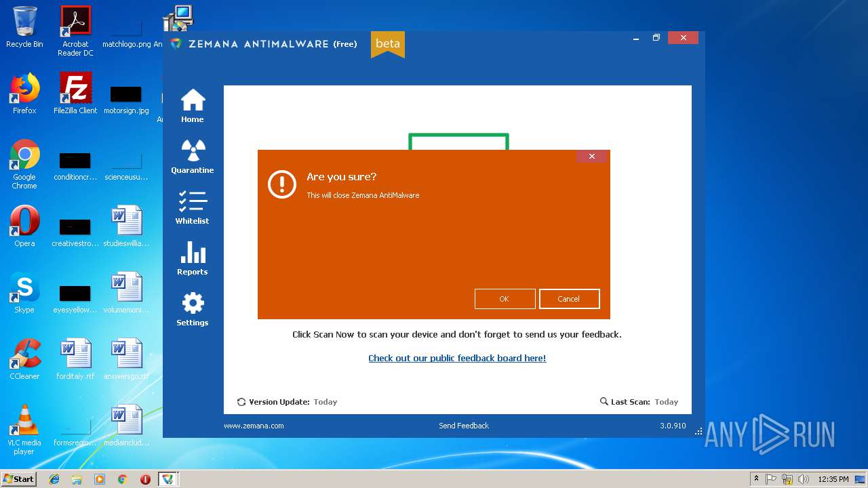Select the forditaly.rtf document
Viewport: 868px width, 488px height.
pyautogui.click(x=75, y=359)
